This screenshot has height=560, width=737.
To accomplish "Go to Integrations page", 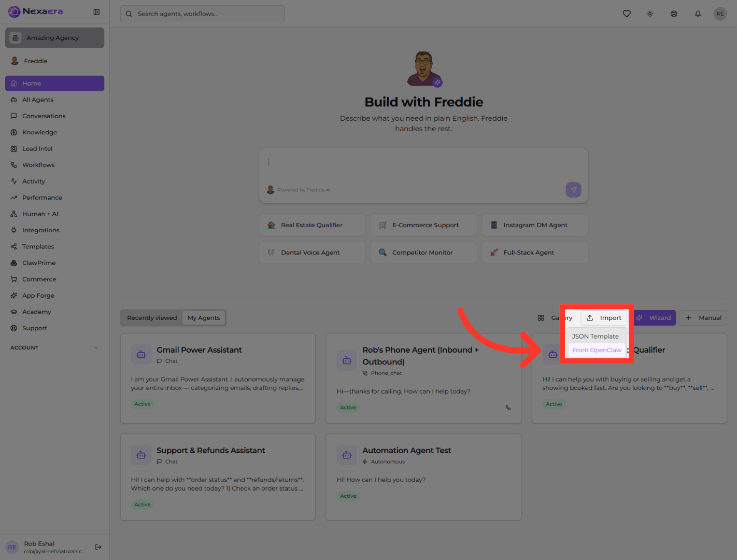I will [54, 230].
